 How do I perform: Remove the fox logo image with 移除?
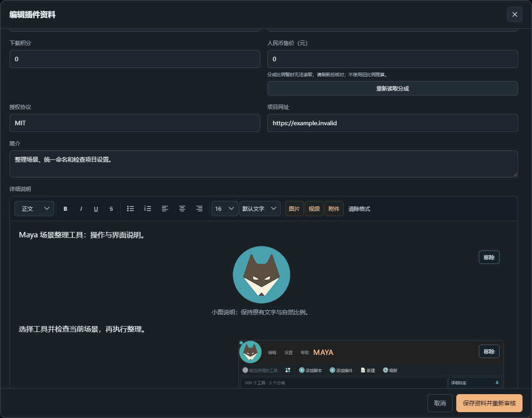click(489, 257)
